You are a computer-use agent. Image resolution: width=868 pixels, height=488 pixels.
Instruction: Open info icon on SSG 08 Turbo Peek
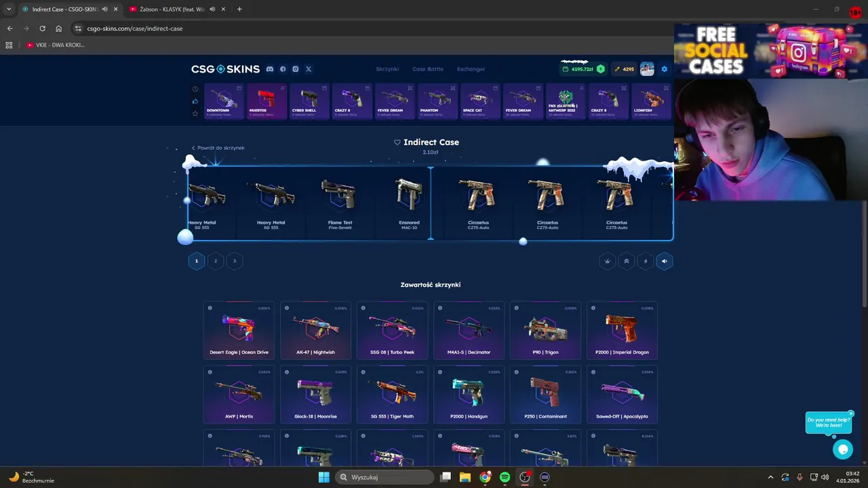click(x=363, y=308)
